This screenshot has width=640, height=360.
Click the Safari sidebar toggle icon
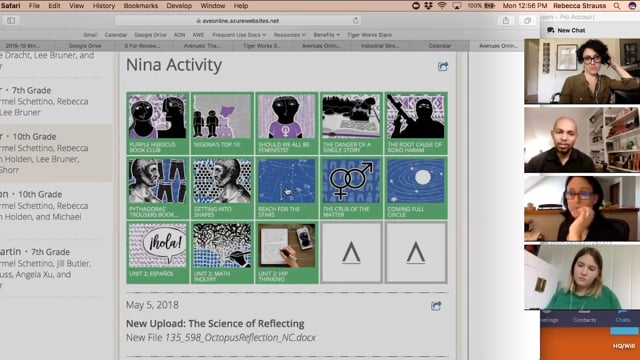pos(11,20)
